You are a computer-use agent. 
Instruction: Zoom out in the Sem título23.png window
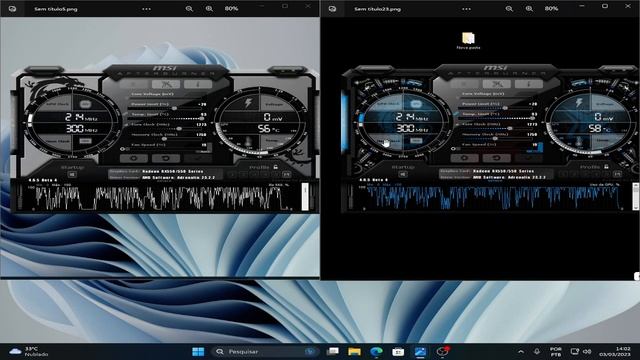(509, 9)
